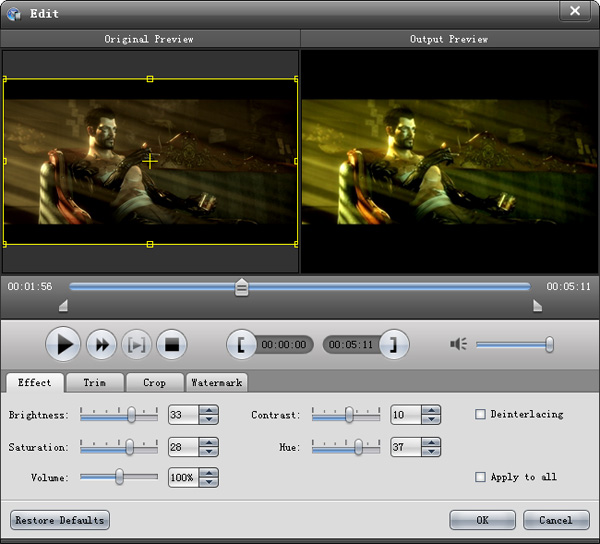Click the trim start time 00:00:00 field
600x544 pixels.
(284, 345)
